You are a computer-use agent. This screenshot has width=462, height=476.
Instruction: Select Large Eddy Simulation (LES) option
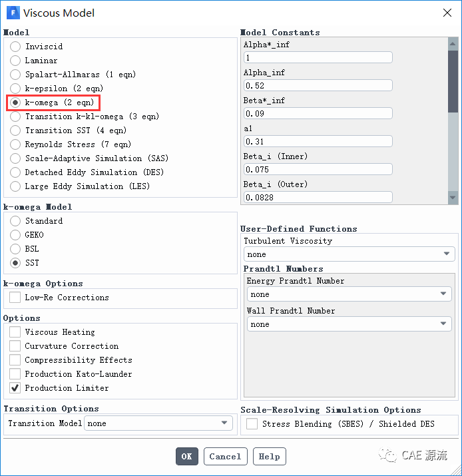(15, 186)
